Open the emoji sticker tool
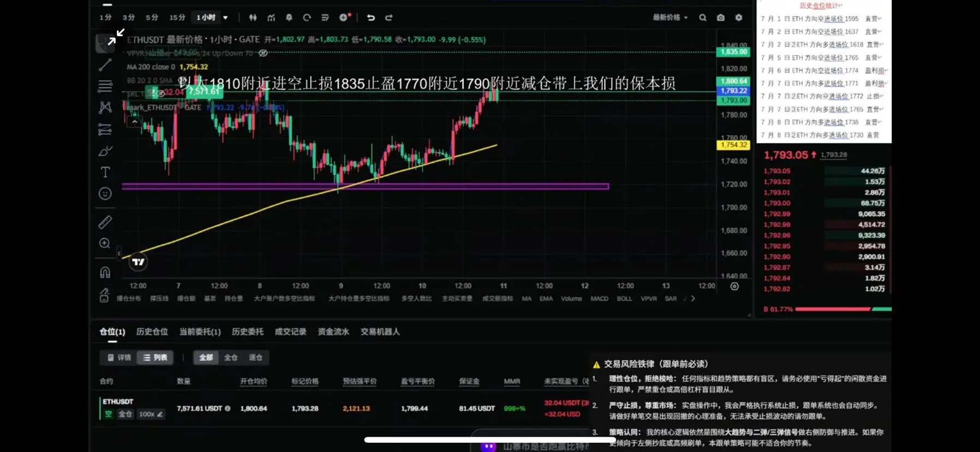The width and height of the screenshot is (980, 452). pyautogui.click(x=105, y=194)
